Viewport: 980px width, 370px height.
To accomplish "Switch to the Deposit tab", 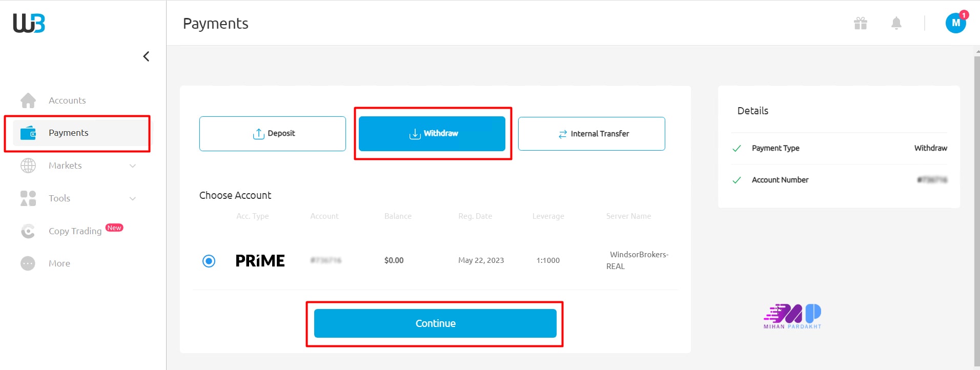I will tap(273, 133).
